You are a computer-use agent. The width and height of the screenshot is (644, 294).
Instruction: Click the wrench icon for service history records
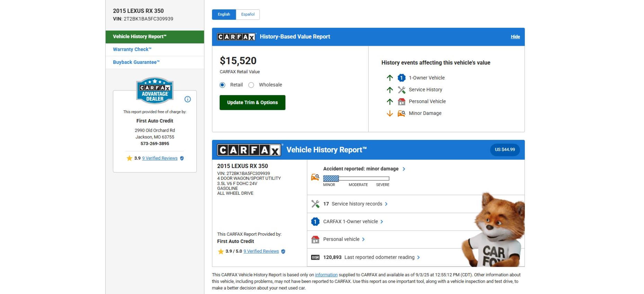pos(315,204)
